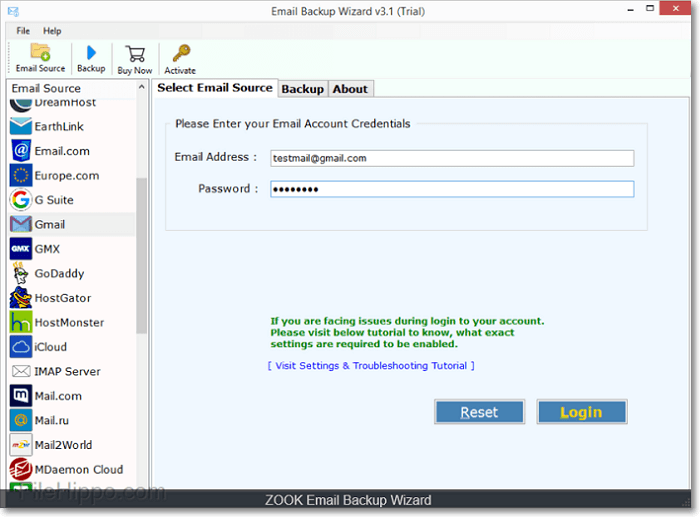Screen dimensions: 700x517
Task: Select the iCloud cloud icon
Action: 21,346
